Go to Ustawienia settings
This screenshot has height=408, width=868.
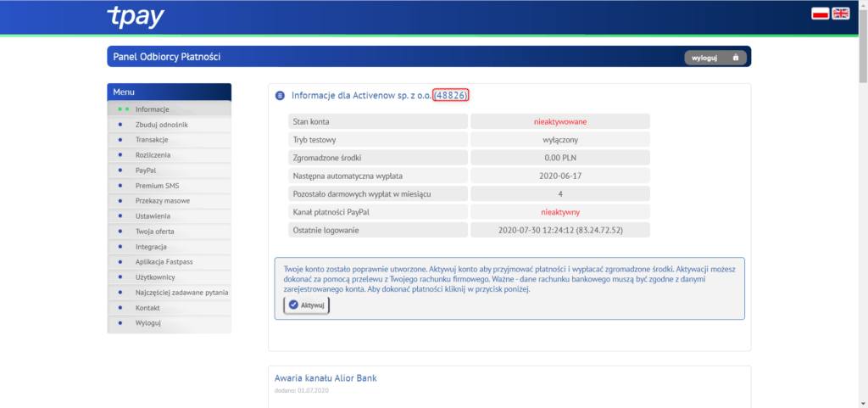pos(170,216)
